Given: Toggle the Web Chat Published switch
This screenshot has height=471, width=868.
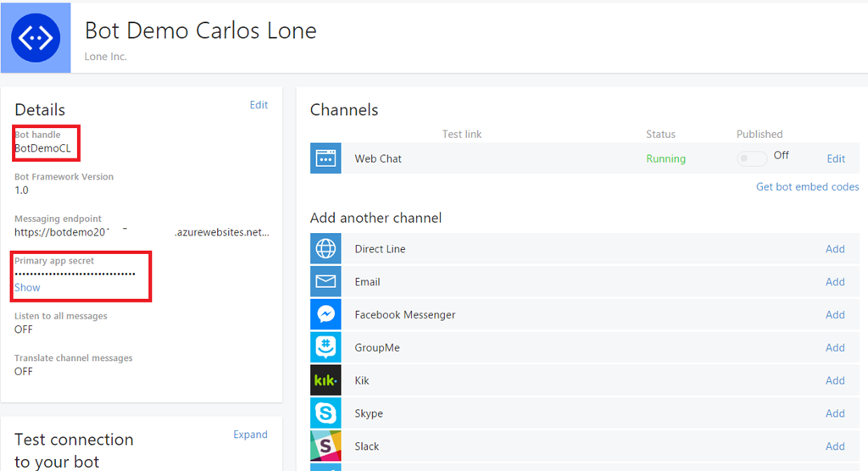Looking at the screenshot, I should [x=752, y=158].
